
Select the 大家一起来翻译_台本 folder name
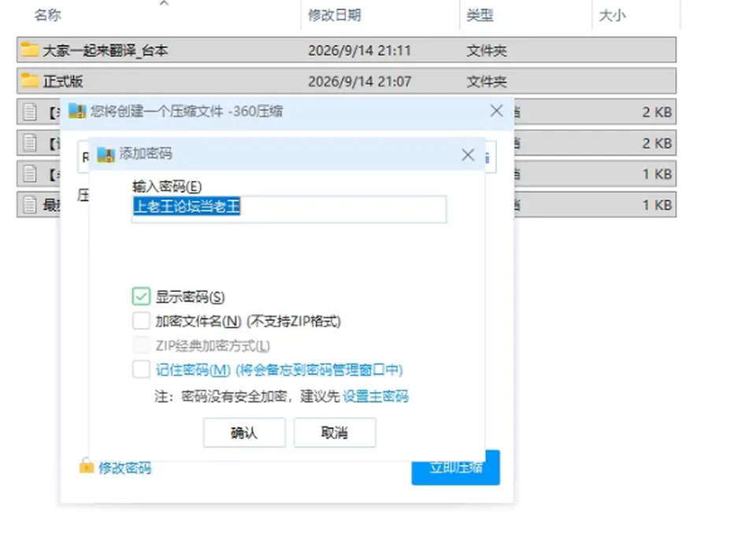pos(106,50)
